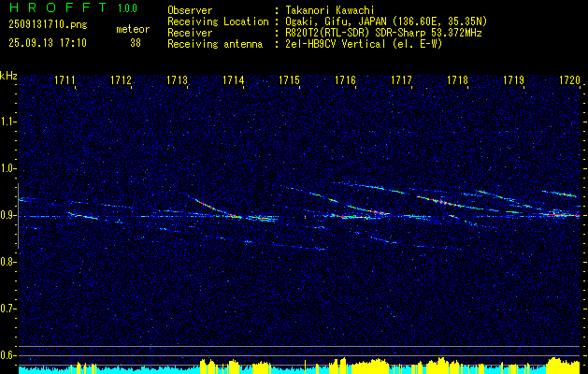Click the Receiving antenna label

pos(215,44)
